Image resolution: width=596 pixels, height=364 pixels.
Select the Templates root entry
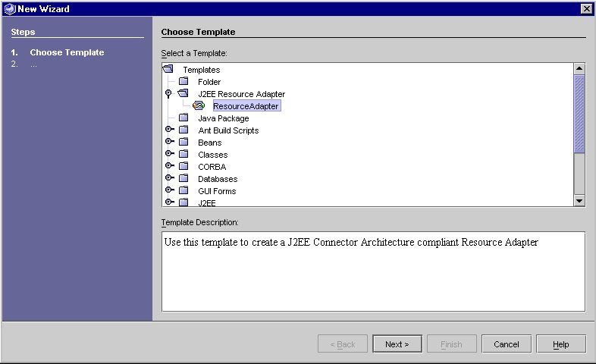click(202, 70)
